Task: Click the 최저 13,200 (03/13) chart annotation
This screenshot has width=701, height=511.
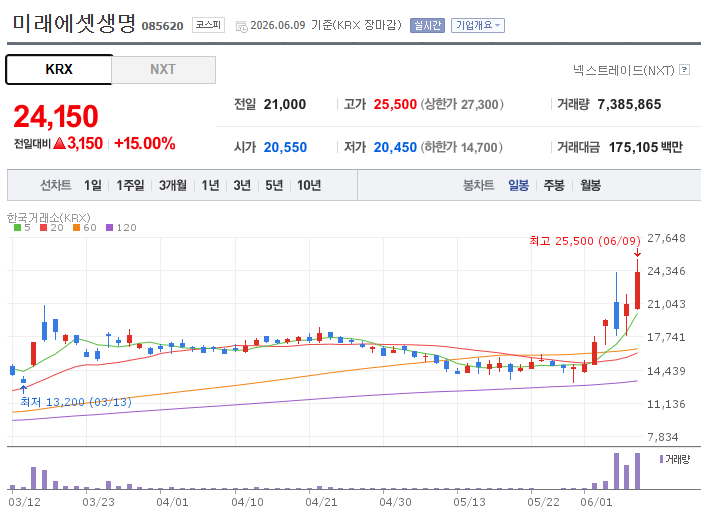Action: (x=76, y=402)
